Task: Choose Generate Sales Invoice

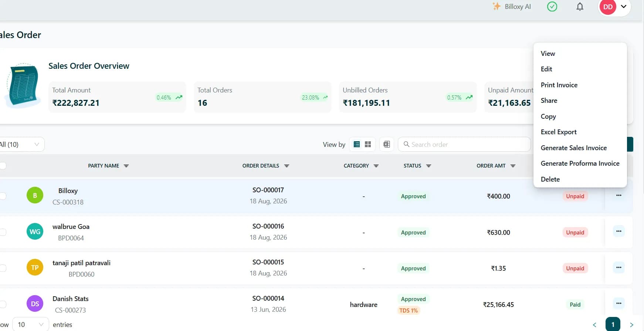Action: [580, 148]
